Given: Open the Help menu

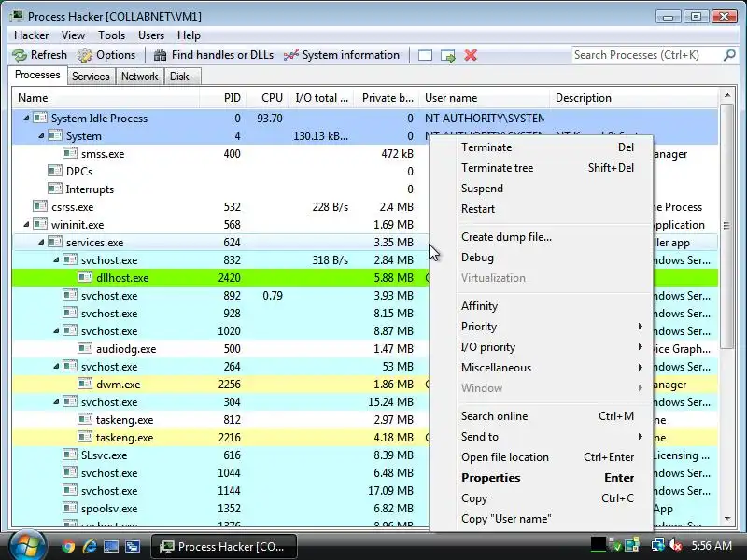Looking at the screenshot, I should 189,35.
